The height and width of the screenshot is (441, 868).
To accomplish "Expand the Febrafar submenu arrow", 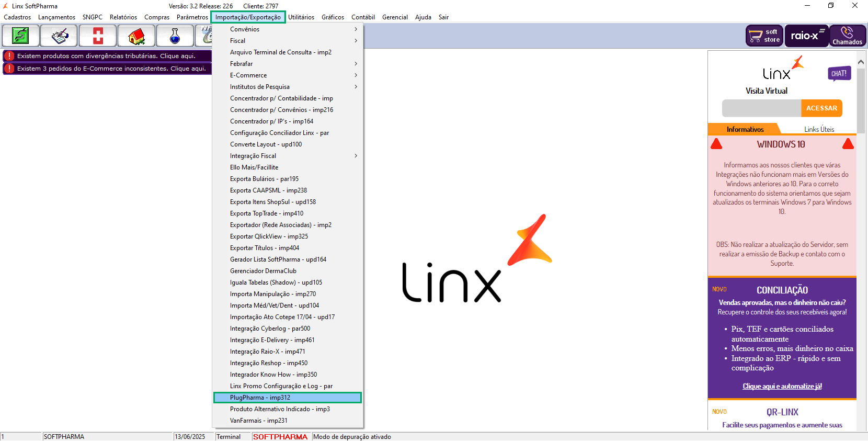I will tap(356, 64).
